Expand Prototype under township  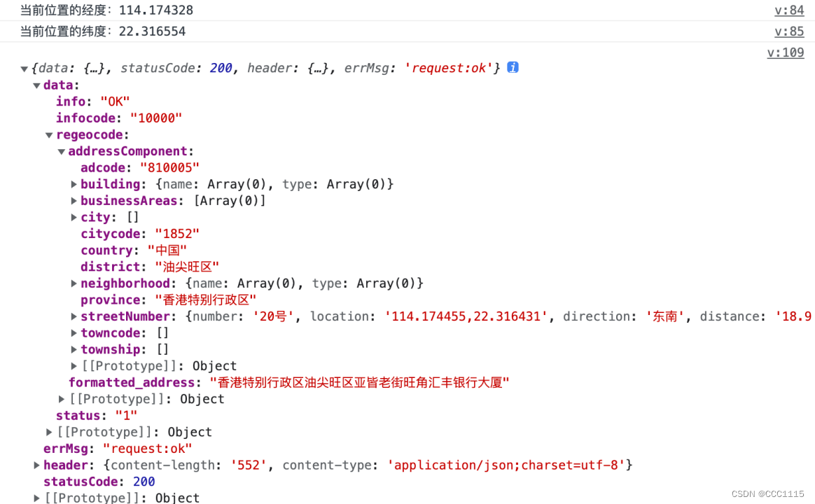[x=74, y=366]
